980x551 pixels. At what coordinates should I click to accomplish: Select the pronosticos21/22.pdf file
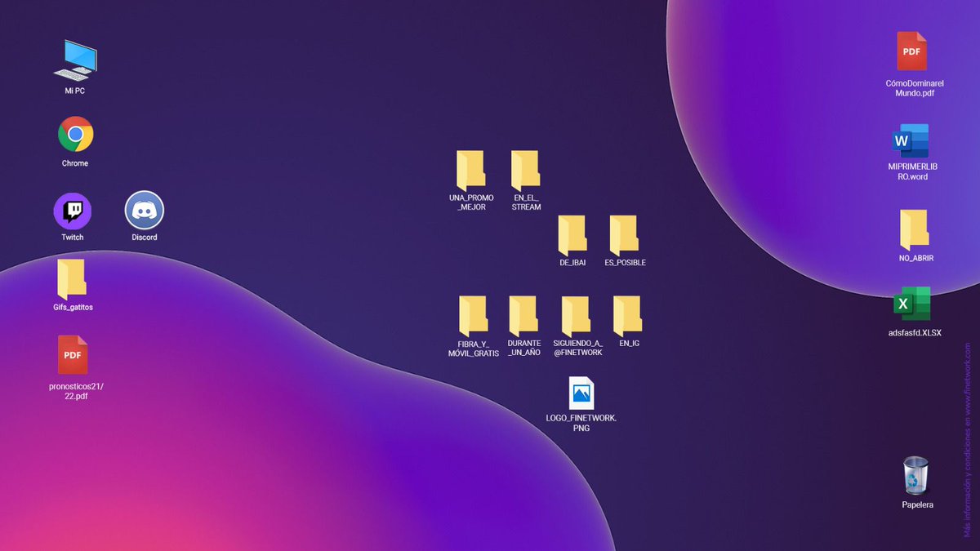(73, 355)
